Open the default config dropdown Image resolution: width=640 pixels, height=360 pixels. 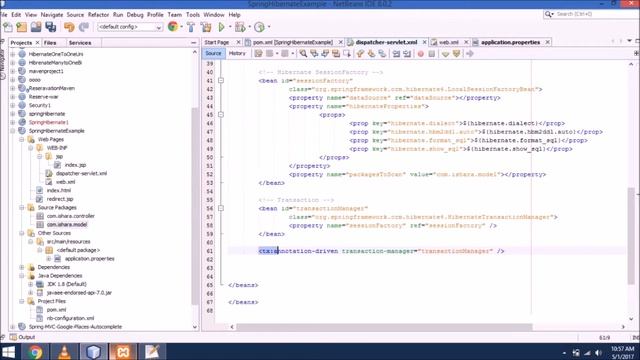(x=130, y=27)
